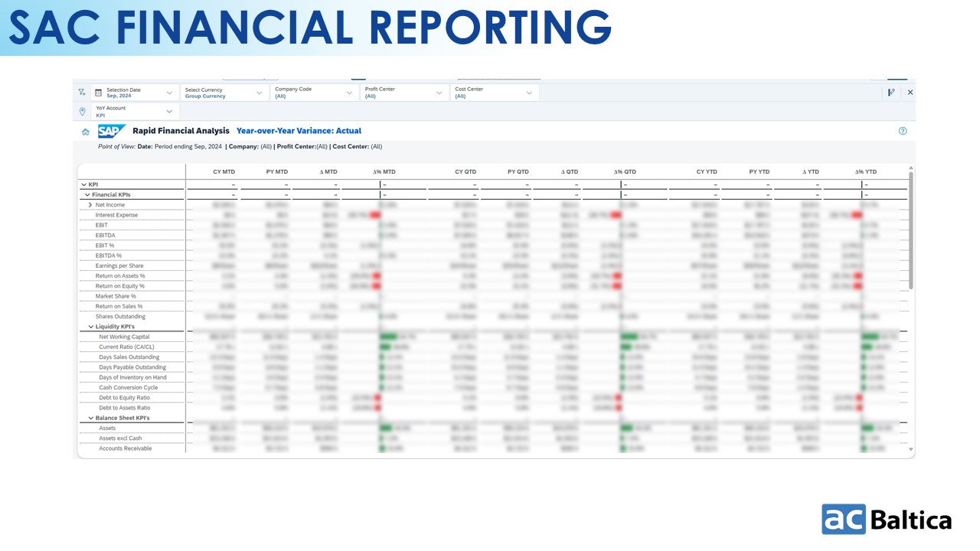Close the filter bar with the X icon
The width and height of the screenshot is (980, 551).
click(910, 93)
